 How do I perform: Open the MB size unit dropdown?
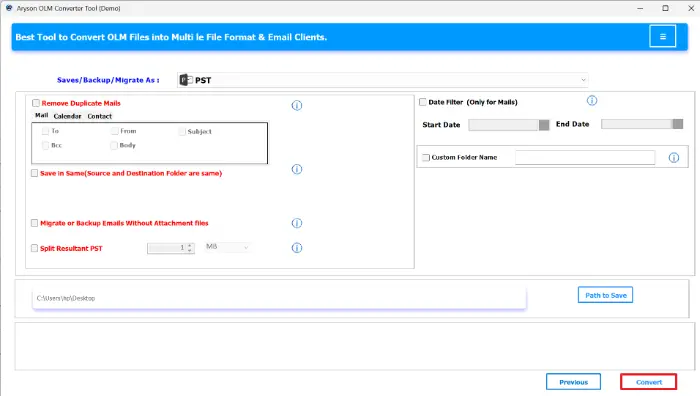point(227,247)
